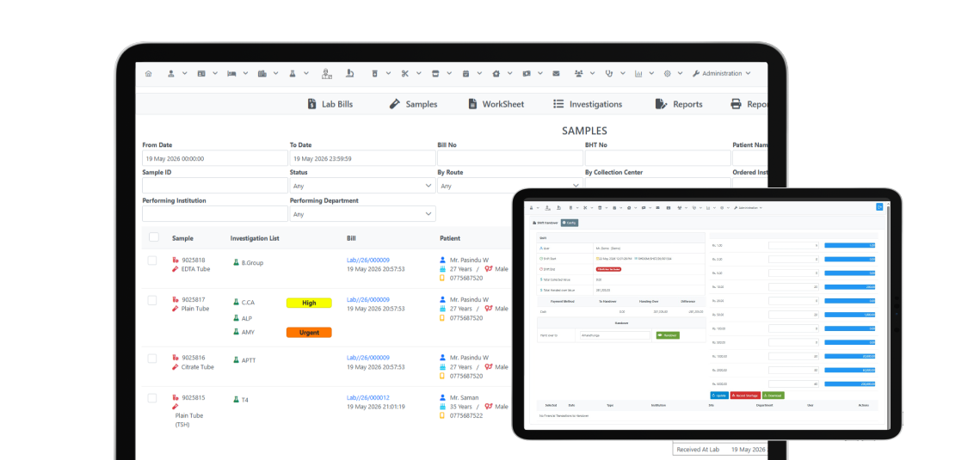Screen dimensions: 980x460
Task: Check the box for sample 9025816
Action: (152, 359)
